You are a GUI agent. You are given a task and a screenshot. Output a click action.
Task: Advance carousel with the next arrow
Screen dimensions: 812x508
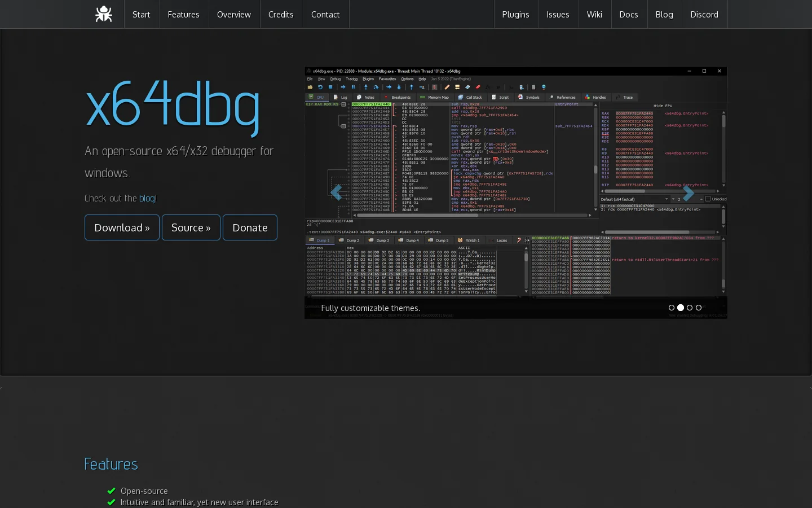[x=688, y=192]
